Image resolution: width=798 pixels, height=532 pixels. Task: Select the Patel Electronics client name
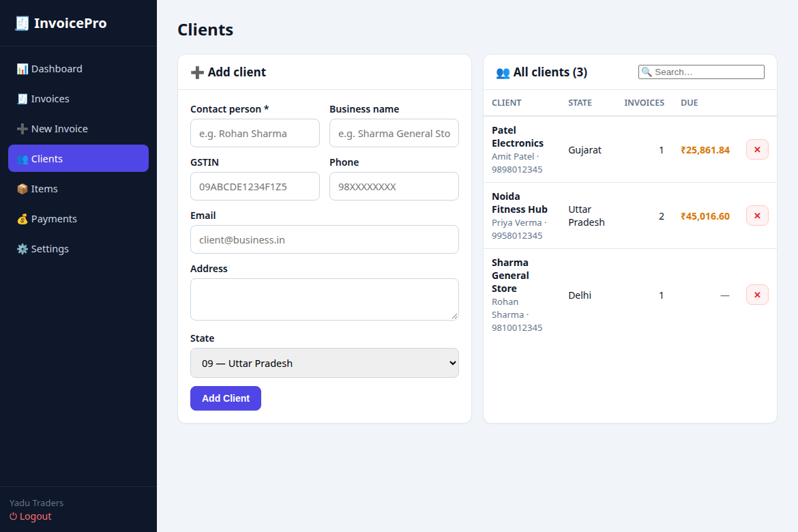(x=518, y=136)
